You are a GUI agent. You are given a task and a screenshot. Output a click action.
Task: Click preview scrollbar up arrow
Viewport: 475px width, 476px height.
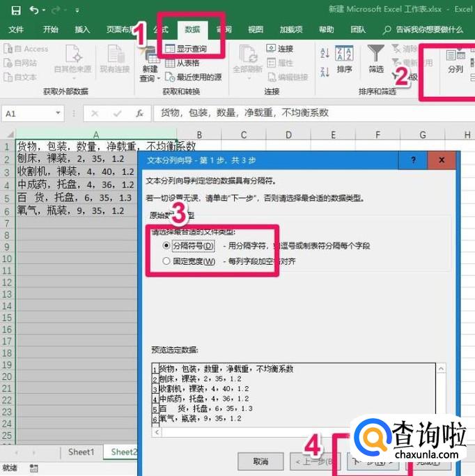click(x=441, y=369)
